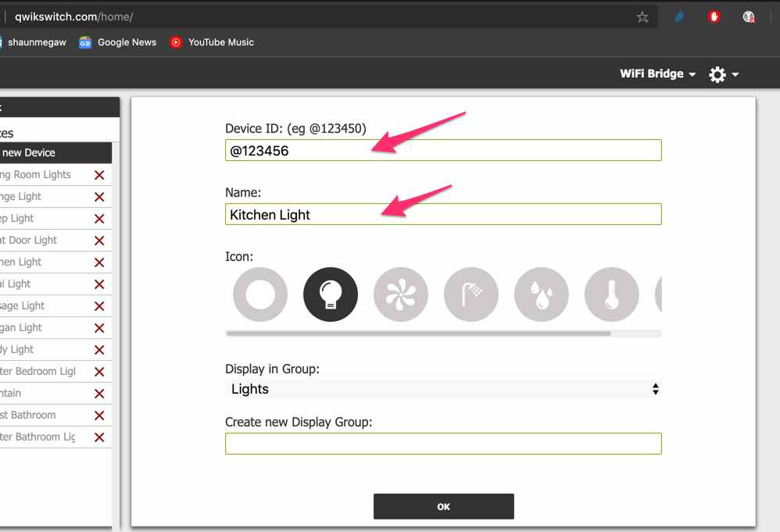The width and height of the screenshot is (780, 532).
Task: Open the Google News bookmark
Action: tap(117, 42)
